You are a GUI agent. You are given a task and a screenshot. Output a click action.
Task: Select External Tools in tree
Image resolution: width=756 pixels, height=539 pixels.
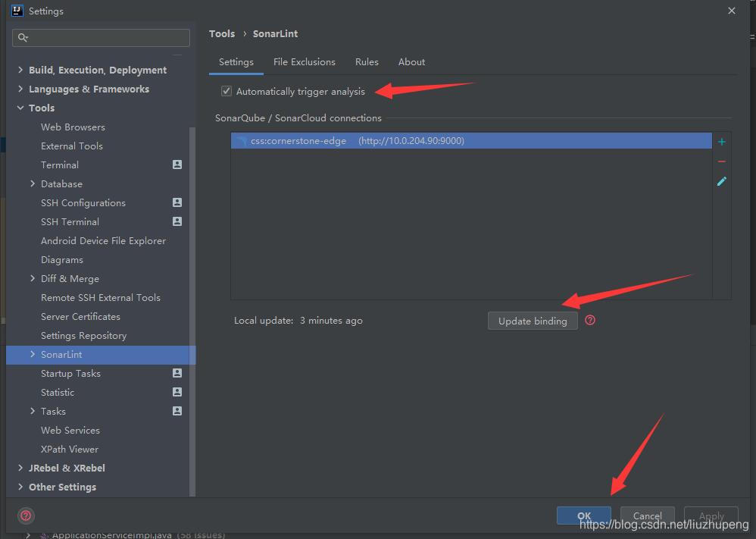(72, 146)
